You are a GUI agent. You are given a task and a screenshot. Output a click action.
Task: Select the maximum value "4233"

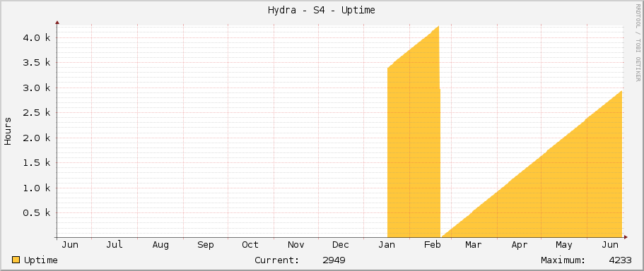pyautogui.click(x=620, y=260)
